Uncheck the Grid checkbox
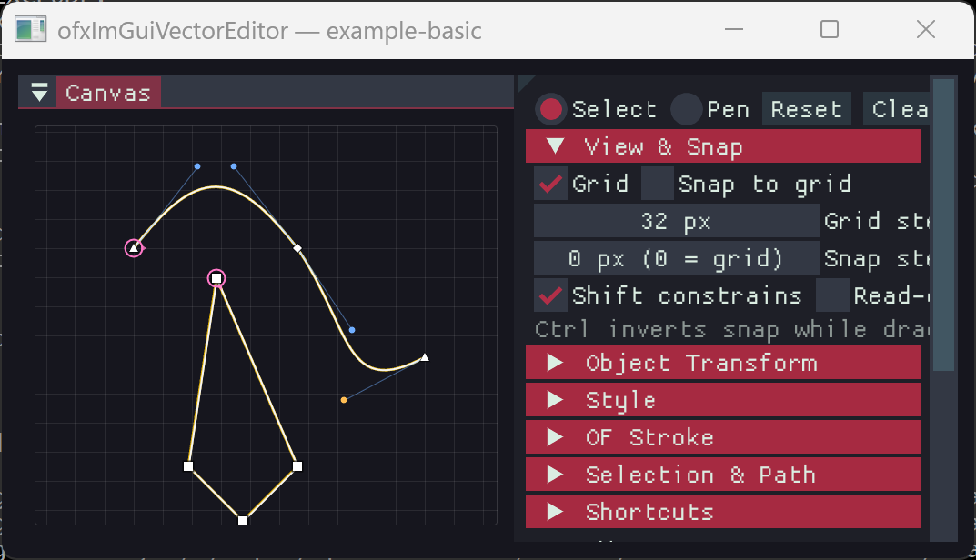 click(550, 185)
